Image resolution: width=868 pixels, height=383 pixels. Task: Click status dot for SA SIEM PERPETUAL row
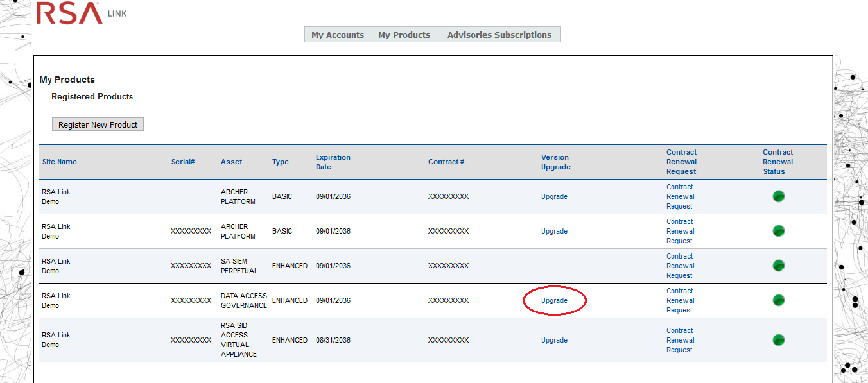coord(778,265)
